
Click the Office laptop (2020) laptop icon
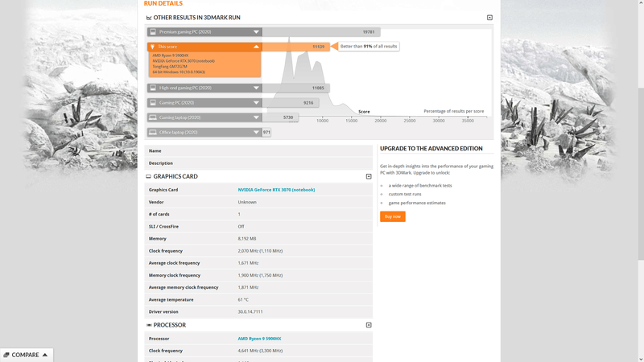153,132
